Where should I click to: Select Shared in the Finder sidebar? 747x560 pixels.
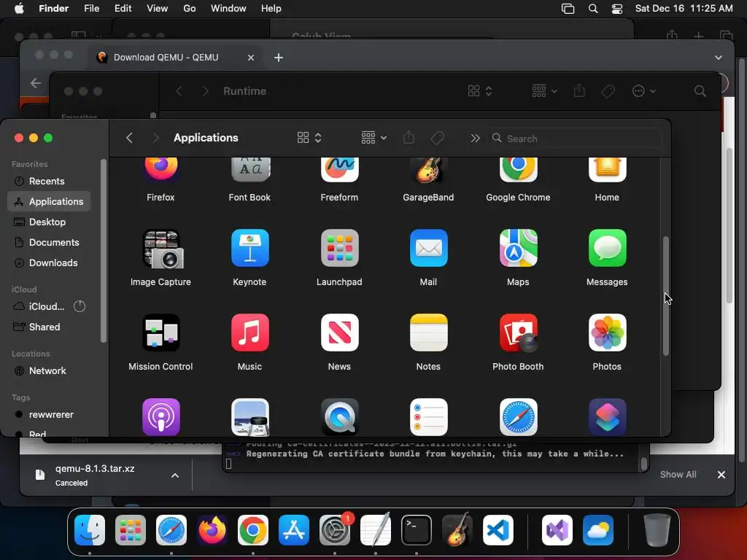(44, 327)
